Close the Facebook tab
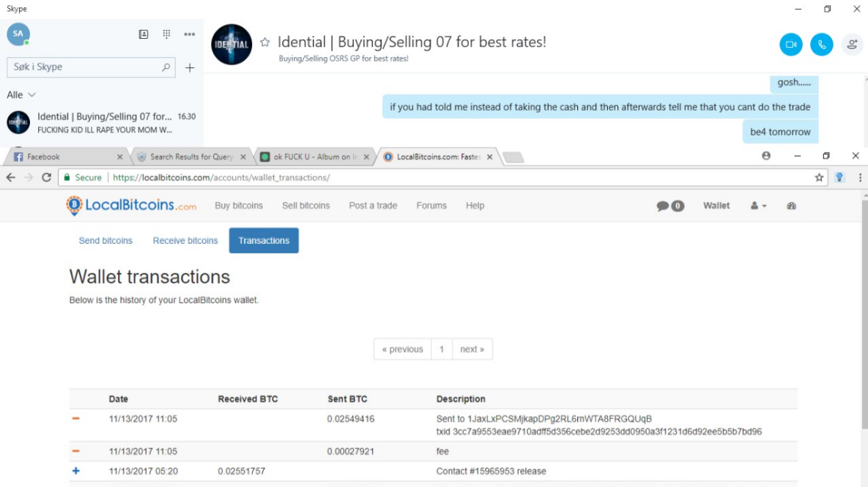The height and width of the screenshot is (487, 868). [x=119, y=157]
